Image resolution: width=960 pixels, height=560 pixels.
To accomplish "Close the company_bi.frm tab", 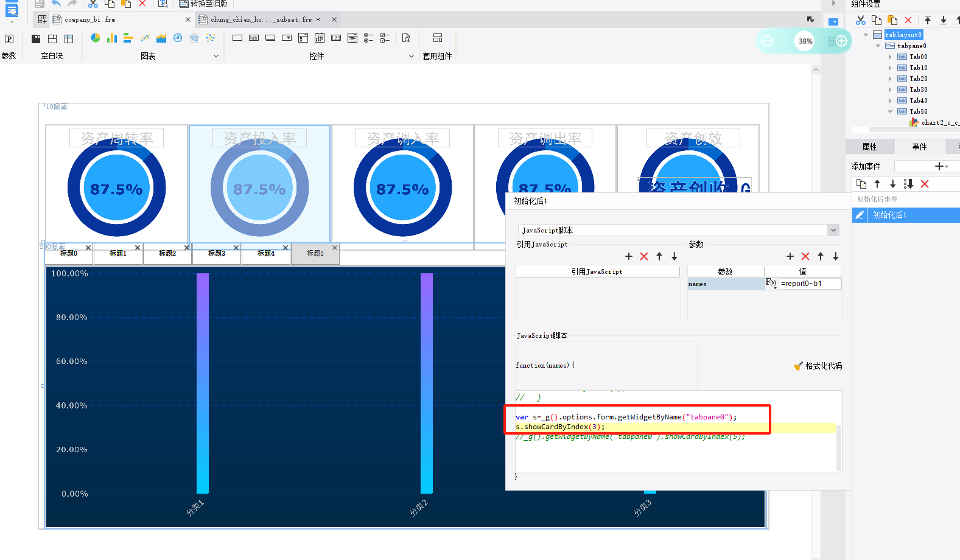I will pyautogui.click(x=188, y=19).
